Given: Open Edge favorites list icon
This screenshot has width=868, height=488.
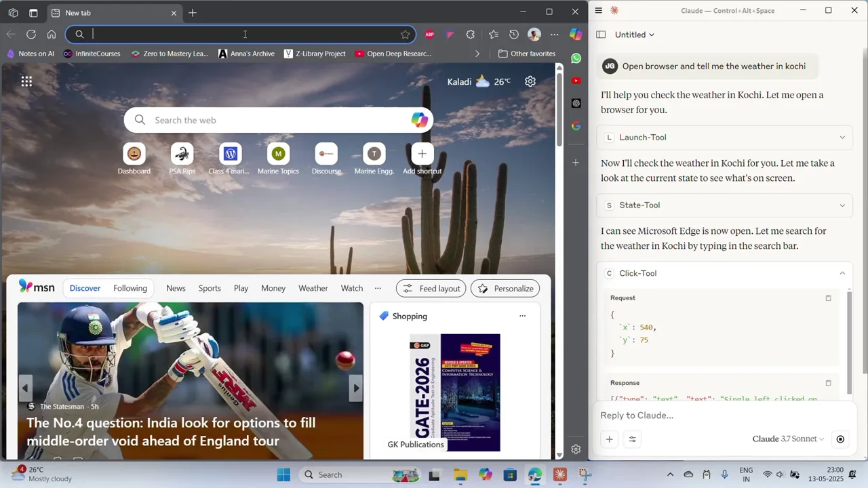Looking at the screenshot, I should [x=493, y=34].
